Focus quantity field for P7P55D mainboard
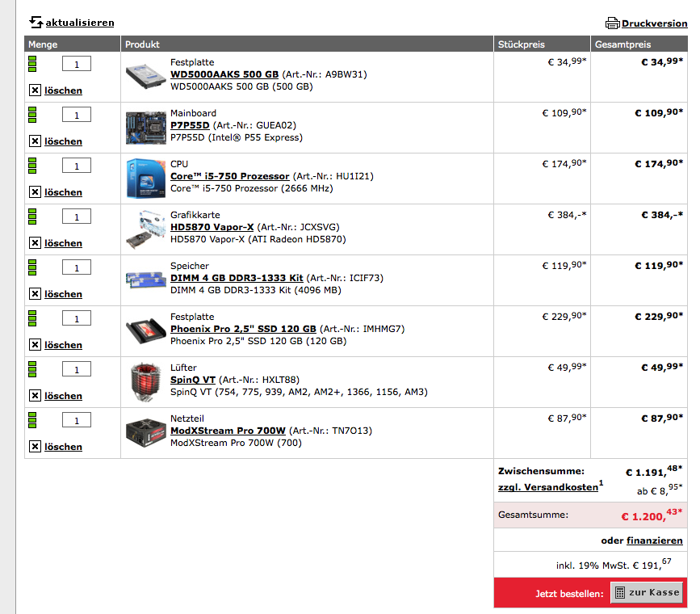Viewport: 700px width, 614px height. pos(77,115)
